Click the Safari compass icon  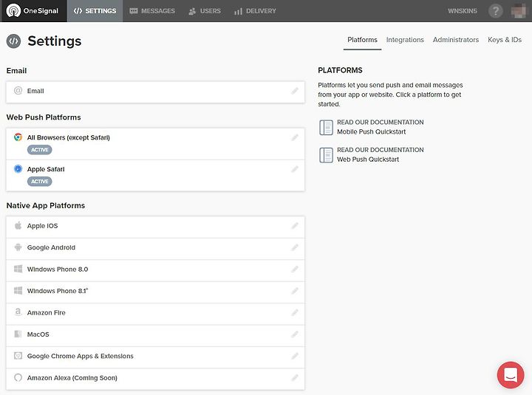18,169
